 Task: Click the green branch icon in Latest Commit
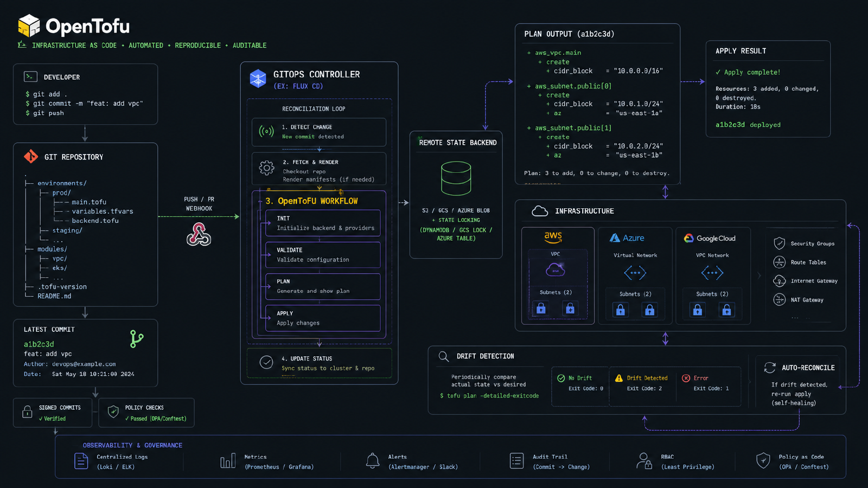coord(136,339)
